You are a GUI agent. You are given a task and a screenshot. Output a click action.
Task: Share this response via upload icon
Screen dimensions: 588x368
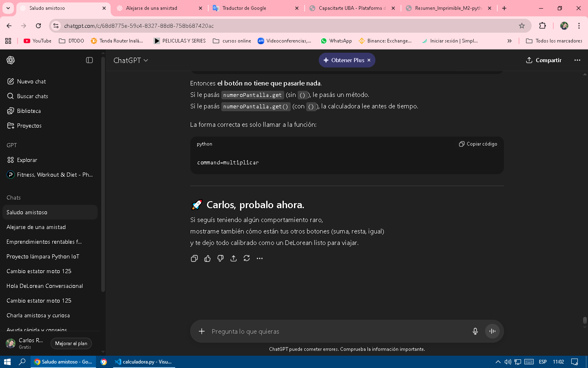(x=234, y=258)
